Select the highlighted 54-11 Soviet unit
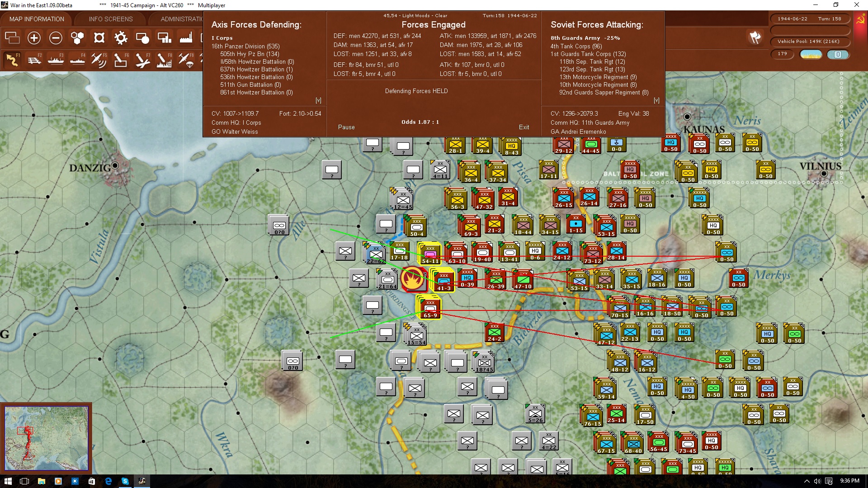The image size is (868, 488). [x=430, y=254]
